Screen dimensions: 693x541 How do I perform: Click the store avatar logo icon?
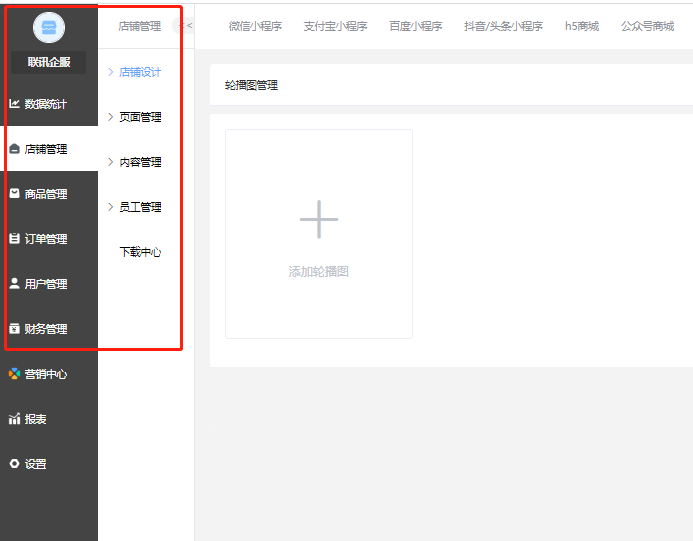pyautogui.click(x=49, y=27)
